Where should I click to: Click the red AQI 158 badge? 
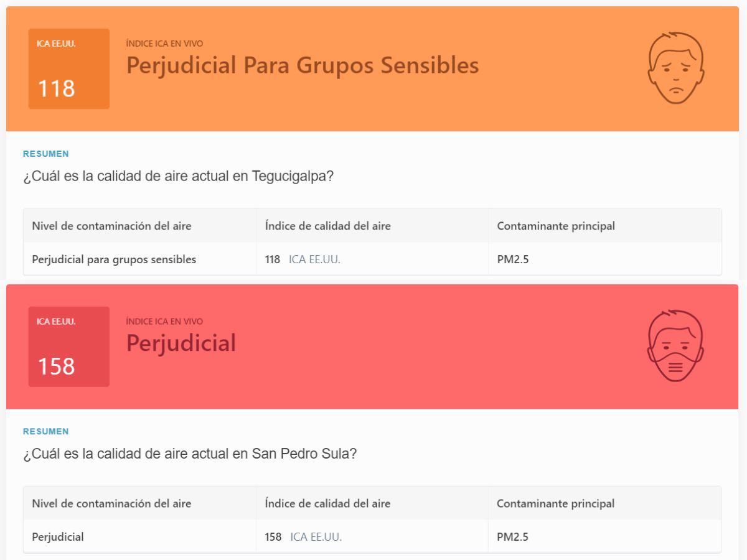[x=68, y=345]
